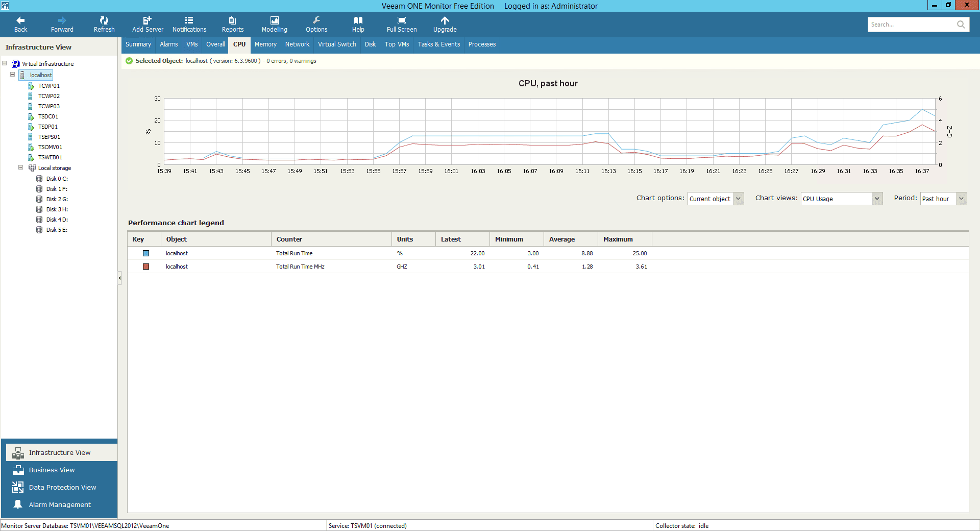Select Disk 2 G: storage item
Screen dimensions: 980x531
pyautogui.click(x=57, y=199)
